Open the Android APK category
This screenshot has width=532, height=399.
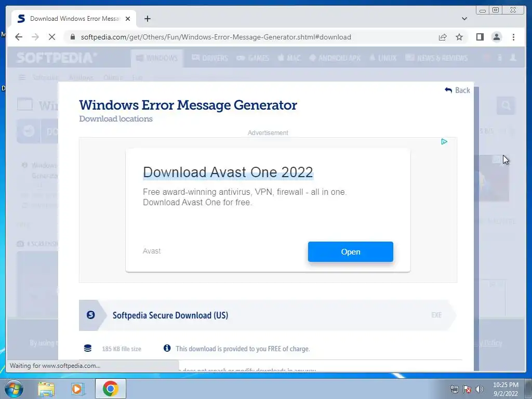(335, 58)
